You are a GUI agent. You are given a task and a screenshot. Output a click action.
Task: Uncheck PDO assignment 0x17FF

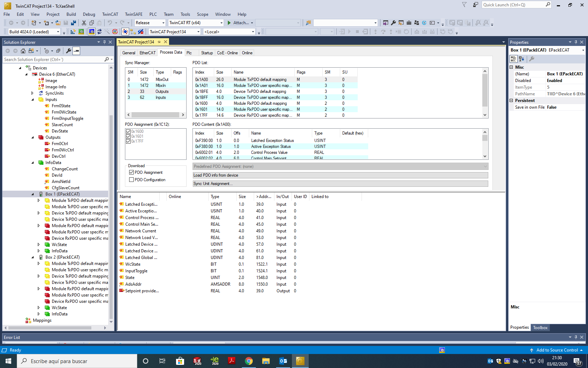pos(128,141)
